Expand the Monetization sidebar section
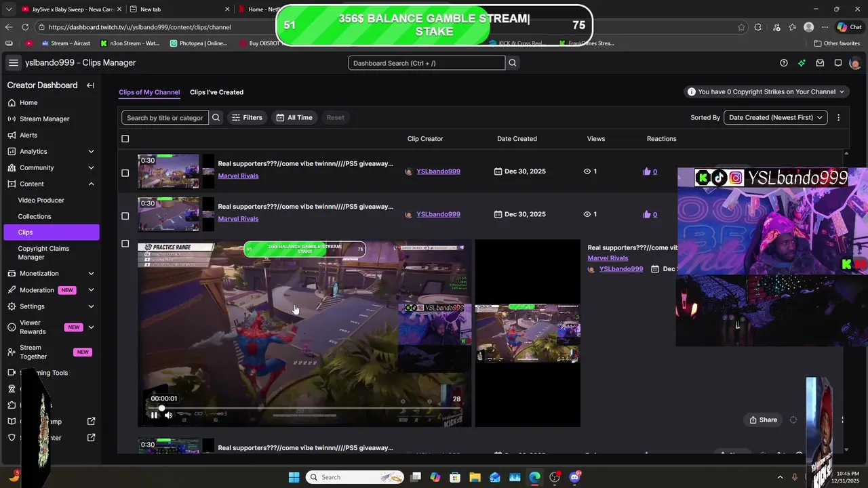The width and height of the screenshot is (868, 488). (91, 273)
